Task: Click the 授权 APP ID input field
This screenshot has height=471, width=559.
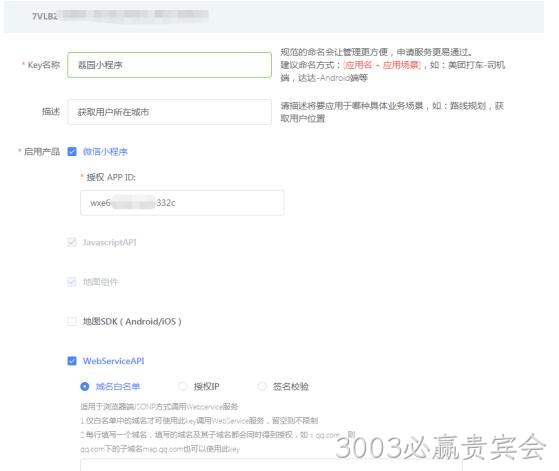Action: 182,203
